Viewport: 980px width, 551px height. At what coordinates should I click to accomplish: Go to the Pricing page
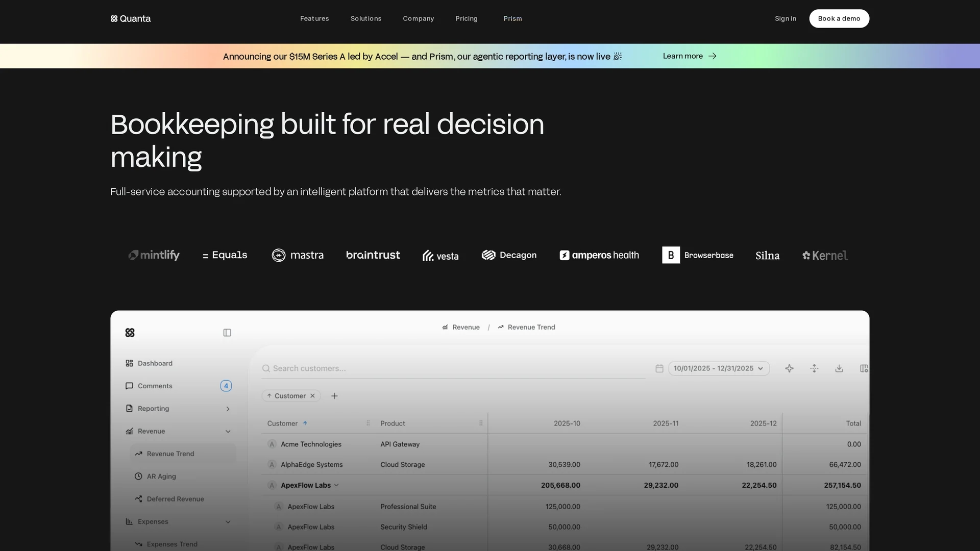[467, 18]
